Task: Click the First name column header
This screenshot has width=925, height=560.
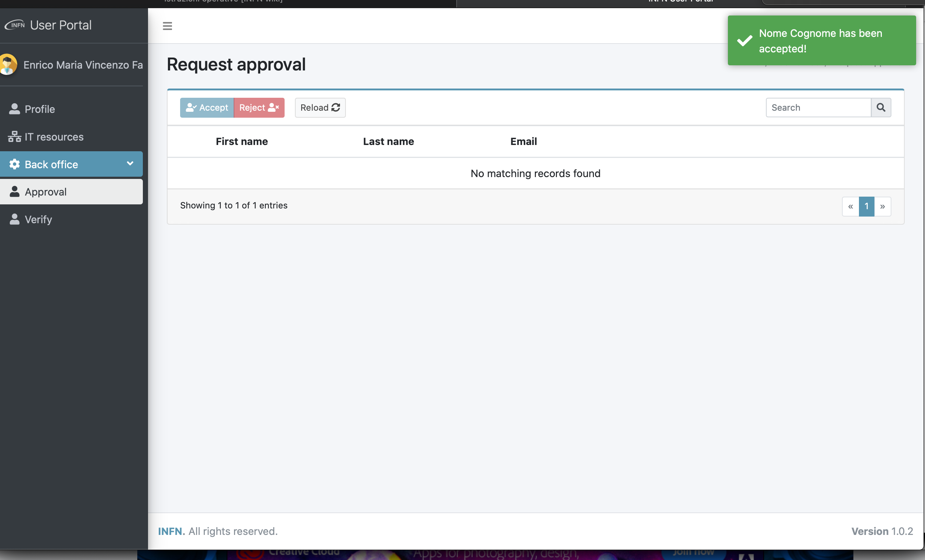Action: (x=242, y=141)
